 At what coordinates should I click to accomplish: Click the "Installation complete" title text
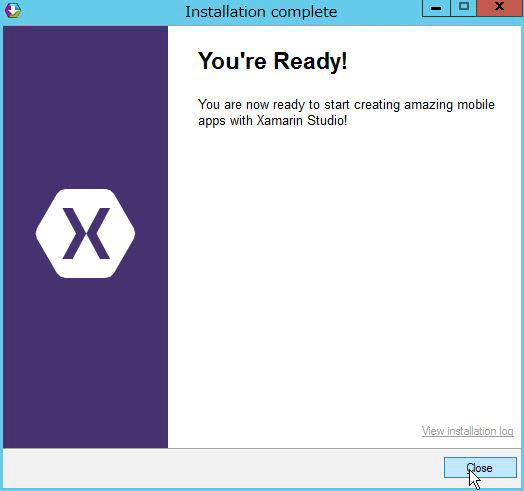[261, 12]
